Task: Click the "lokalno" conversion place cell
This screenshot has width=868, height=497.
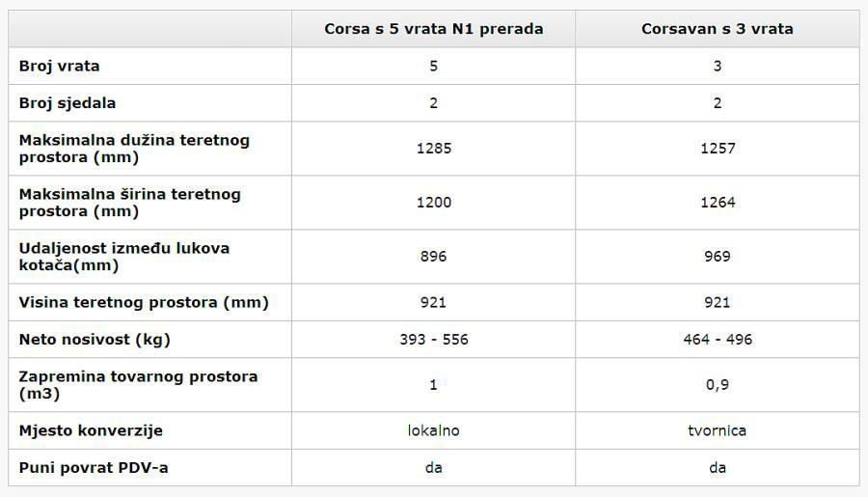Action: coord(433,430)
